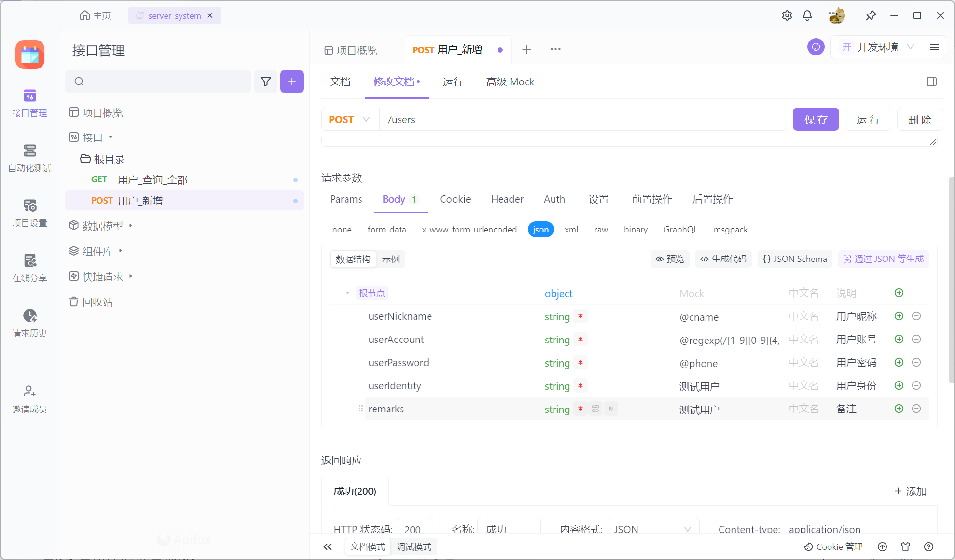
Task: Select GET 用户_查询_全部 in tree
Action: tap(184, 179)
